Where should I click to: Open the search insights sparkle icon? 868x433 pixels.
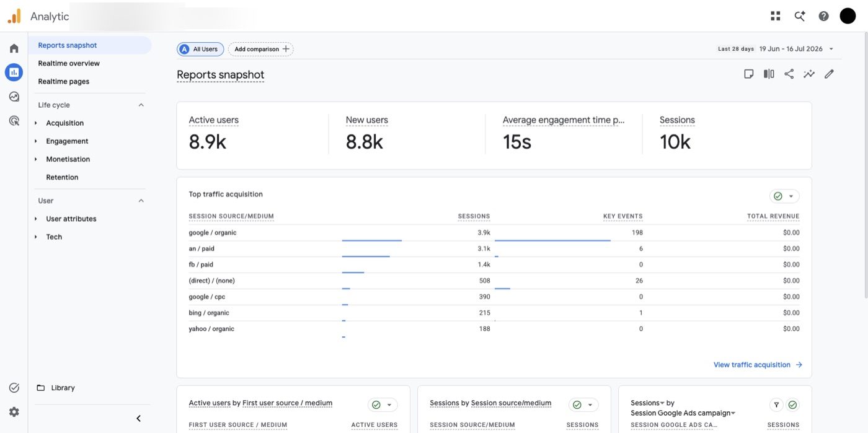[800, 16]
